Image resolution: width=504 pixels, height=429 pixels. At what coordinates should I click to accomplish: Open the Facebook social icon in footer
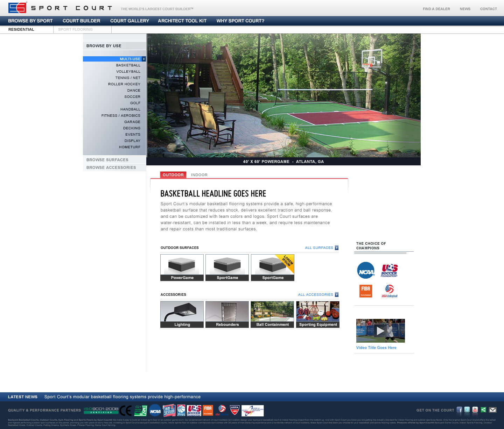(x=459, y=410)
